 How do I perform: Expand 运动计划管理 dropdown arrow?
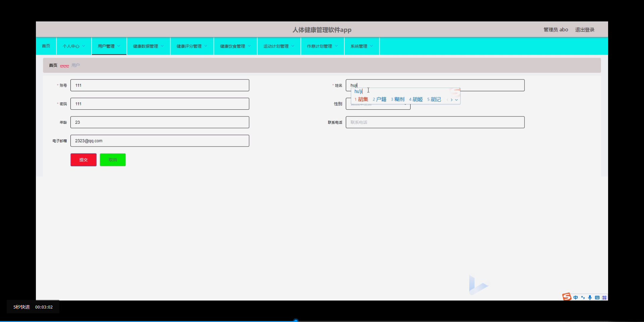click(x=292, y=46)
